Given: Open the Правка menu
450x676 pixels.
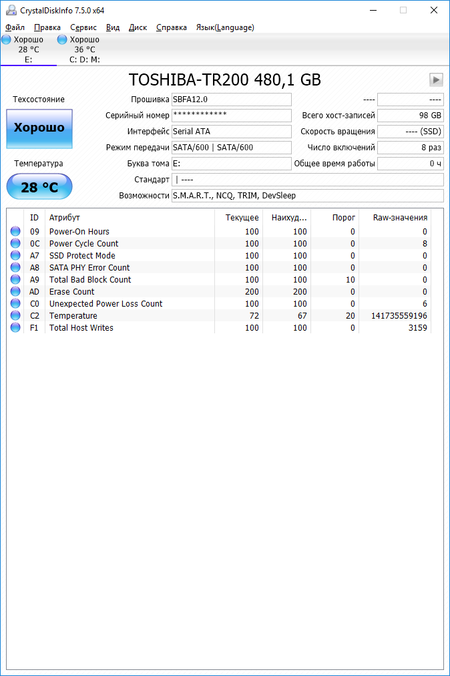Looking at the screenshot, I should (47, 28).
